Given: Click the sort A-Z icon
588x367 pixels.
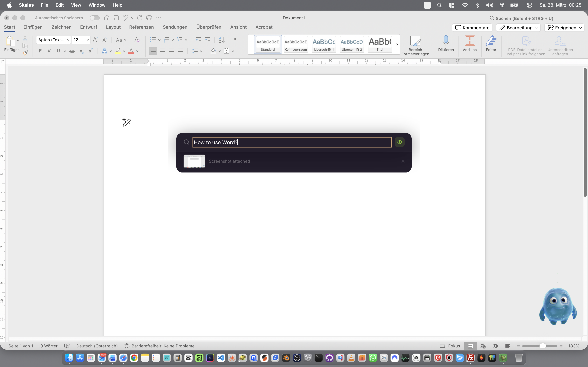Looking at the screenshot, I should [x=221, y=40].
